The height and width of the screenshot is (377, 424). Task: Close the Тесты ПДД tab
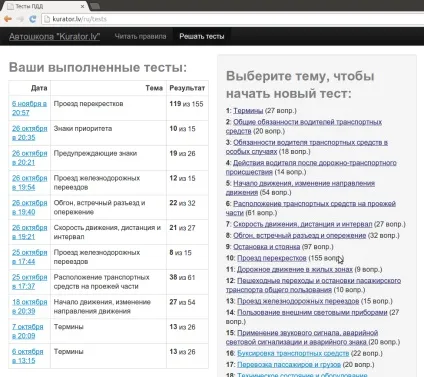point(82,6)
